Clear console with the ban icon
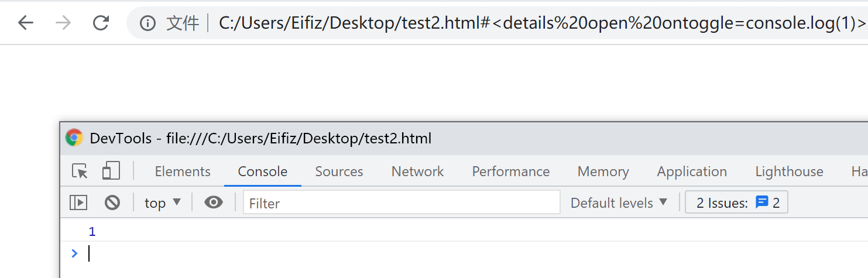Image resolution: width=868 pixels, height=278 pixels. [112, 203]
